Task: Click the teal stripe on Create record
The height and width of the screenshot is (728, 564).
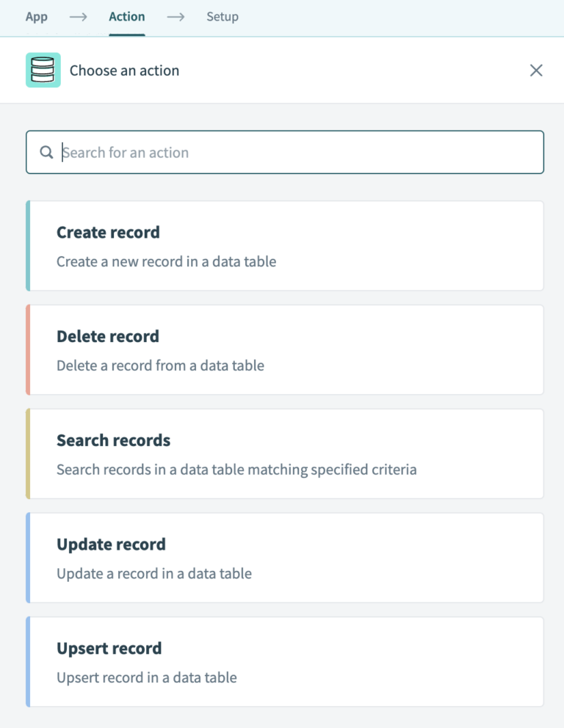Action: 28,245
